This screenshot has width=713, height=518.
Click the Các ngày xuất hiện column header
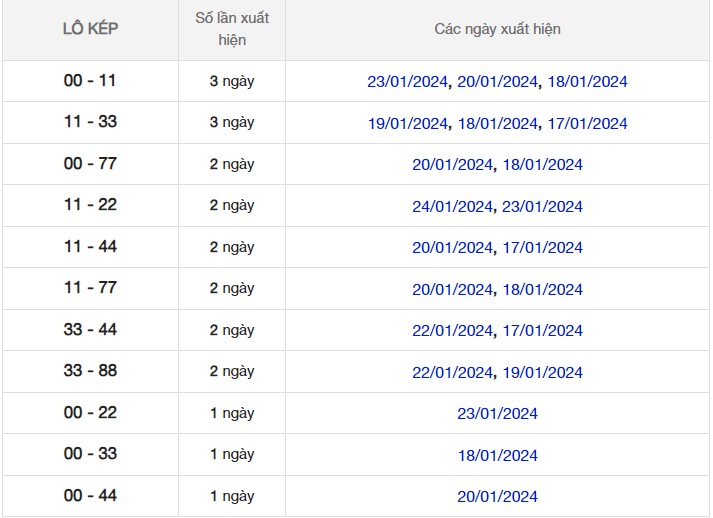pyautogui.click(x=497, y=29)
